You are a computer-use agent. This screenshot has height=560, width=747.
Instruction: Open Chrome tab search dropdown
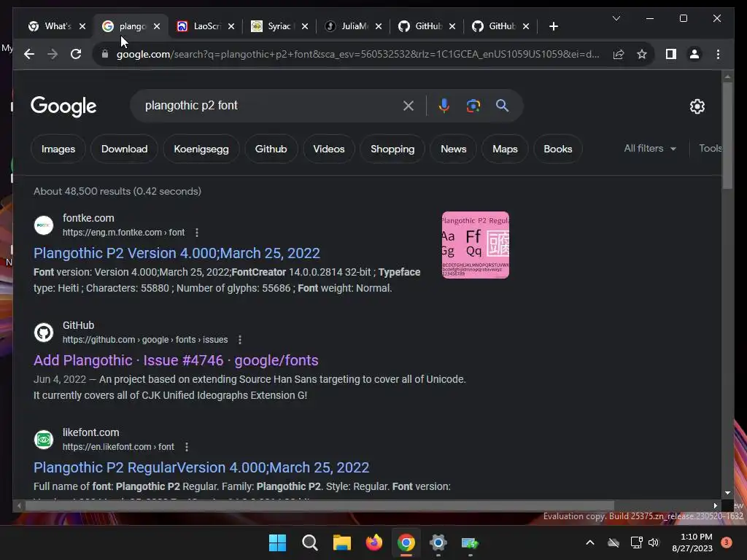tap(616, 18)
